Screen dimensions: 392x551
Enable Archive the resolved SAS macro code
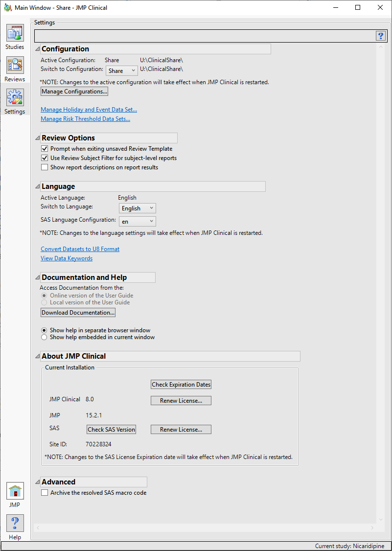(45, 493)
